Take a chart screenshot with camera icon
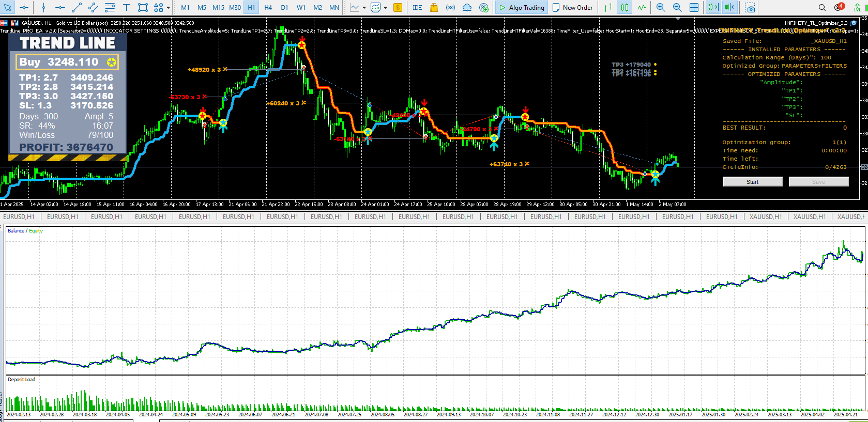 750,7
